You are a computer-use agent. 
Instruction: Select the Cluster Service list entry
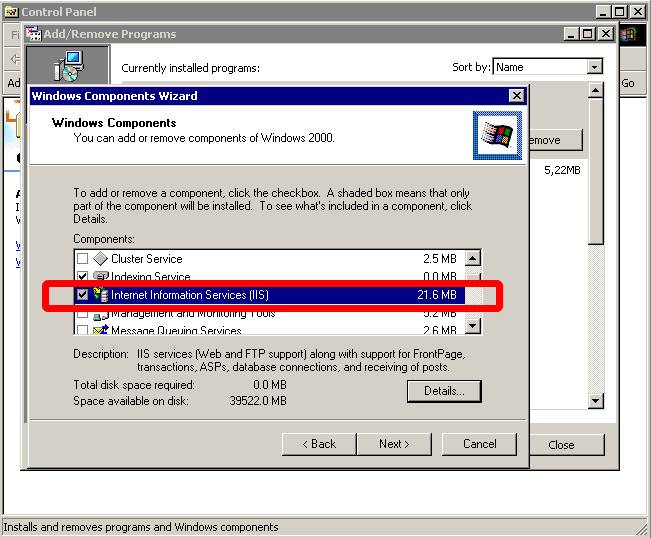click(147, 259)
